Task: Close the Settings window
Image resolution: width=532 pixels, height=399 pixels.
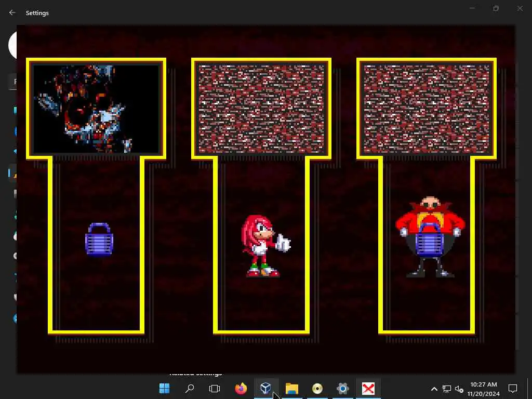Action: tap(520, 8)
